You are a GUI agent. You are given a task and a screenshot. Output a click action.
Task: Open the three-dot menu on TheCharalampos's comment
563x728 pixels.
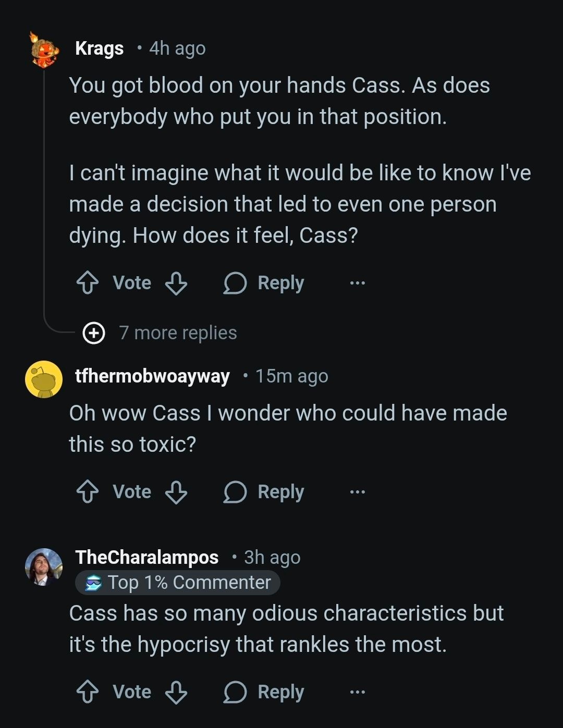tap(358, 692)
